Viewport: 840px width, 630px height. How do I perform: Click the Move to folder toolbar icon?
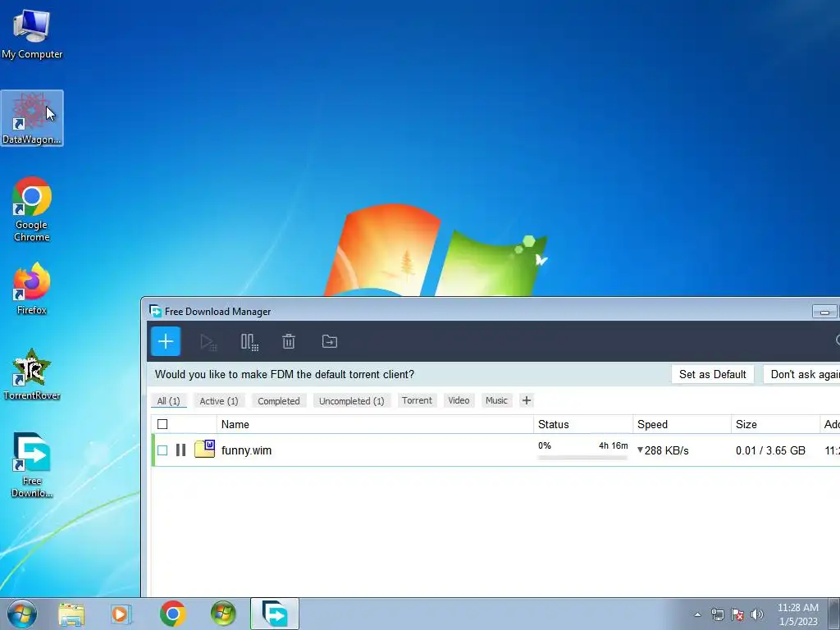[330, 341]
